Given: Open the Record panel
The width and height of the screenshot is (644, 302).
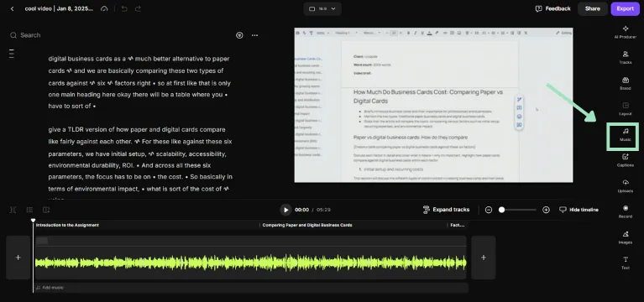Looking at the screenshot, I should click(x=625, y=211).
